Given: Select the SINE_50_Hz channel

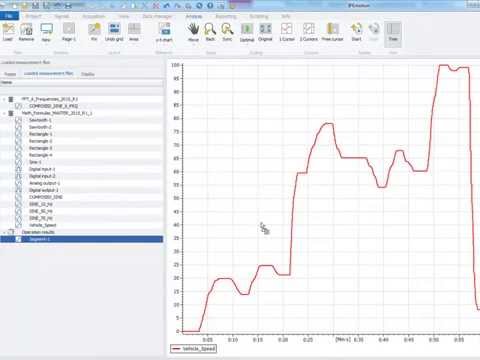Looking at the screenshot, I should point(41,211).
